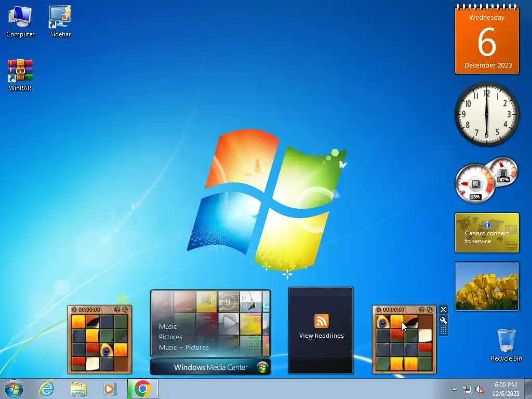Select the Sidebar shortcut icon

tap(60, 21)
